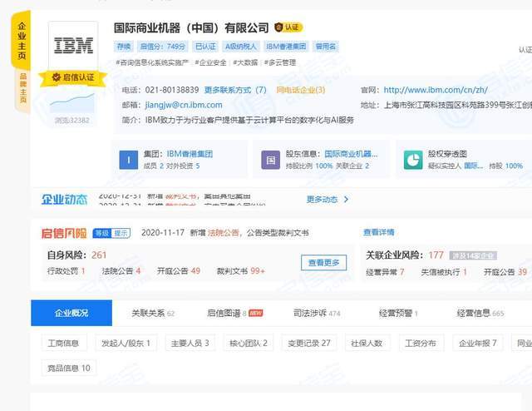
Task: Click the 企业年报 7 sub-tab button
Action: click(478, 343)
